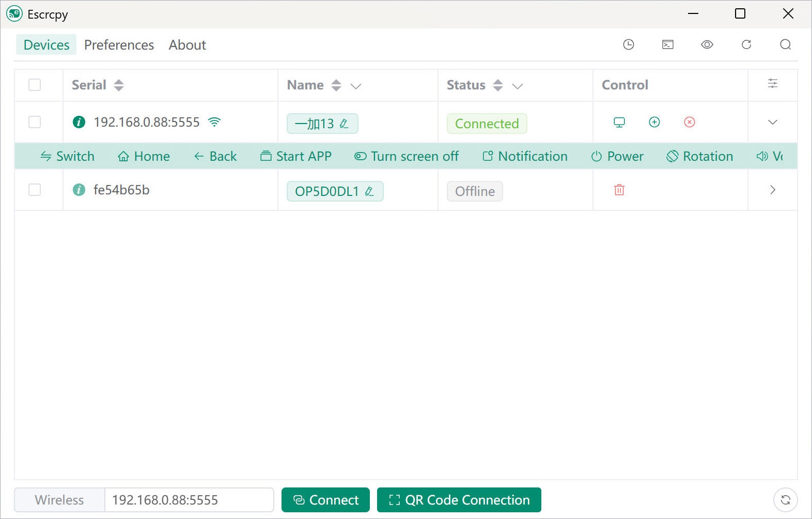Sort devices by Name
The image size is (812, 519).
pyautogui.click(x=336, y=85)
